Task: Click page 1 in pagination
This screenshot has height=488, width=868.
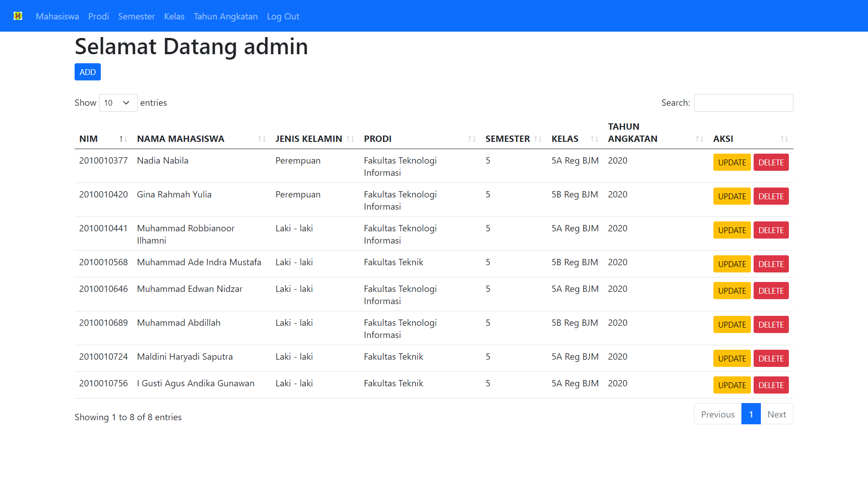Action: click(750, 414)
